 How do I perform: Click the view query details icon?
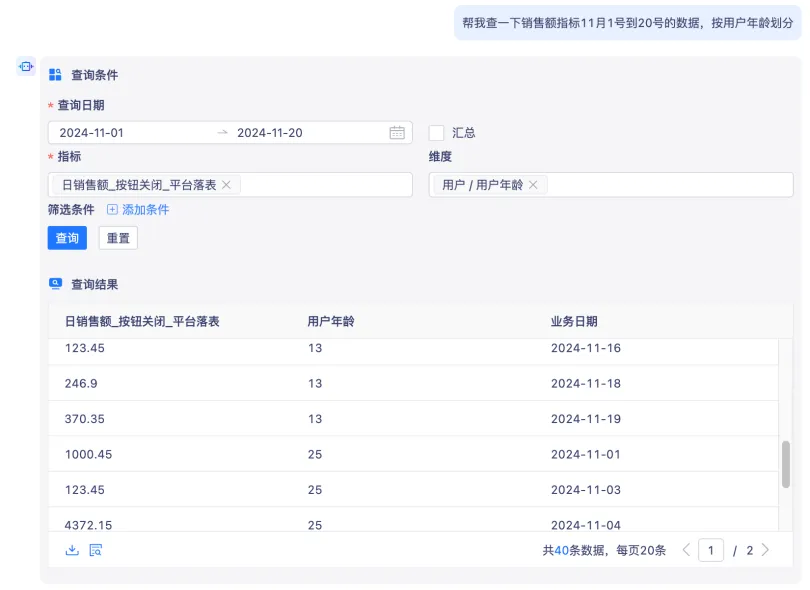tap(96, 550)
